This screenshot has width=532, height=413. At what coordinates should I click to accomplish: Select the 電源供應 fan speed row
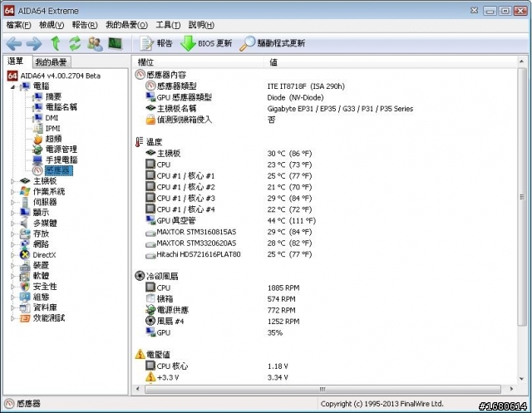(x=326, y=310)
